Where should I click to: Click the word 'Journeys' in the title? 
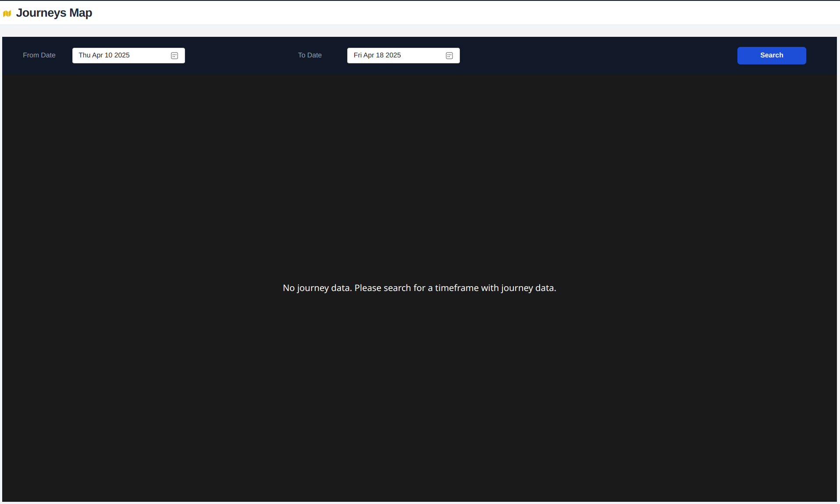coord(41,13)
